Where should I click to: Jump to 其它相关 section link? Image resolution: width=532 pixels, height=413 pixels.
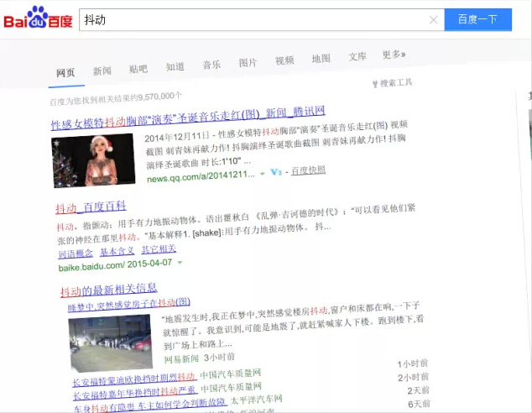(x=159, y=249)
